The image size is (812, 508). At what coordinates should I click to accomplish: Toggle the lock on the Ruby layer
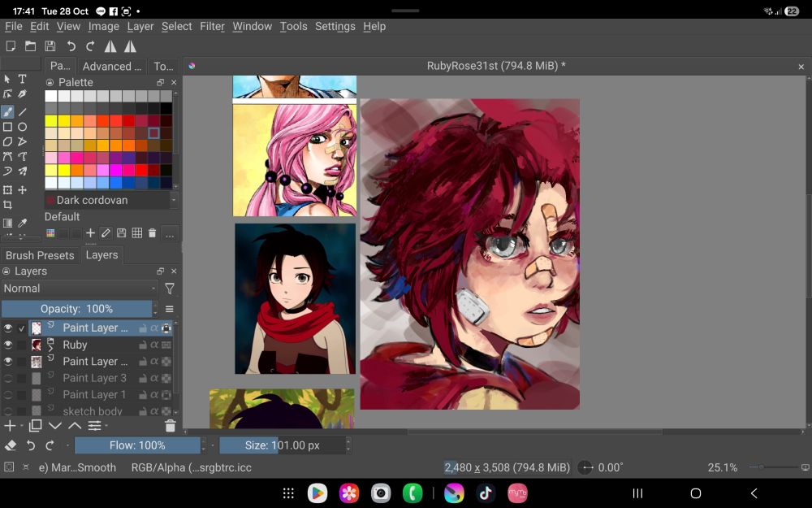(142, 345)
